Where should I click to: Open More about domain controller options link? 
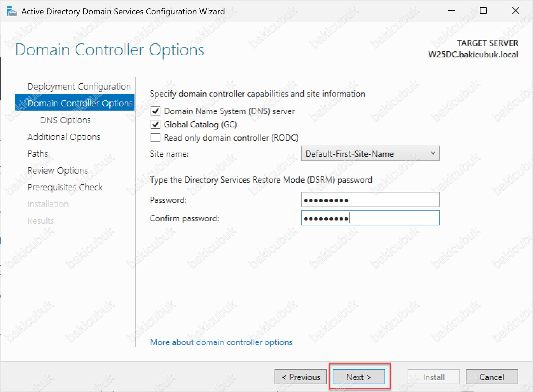pos(221,342)
